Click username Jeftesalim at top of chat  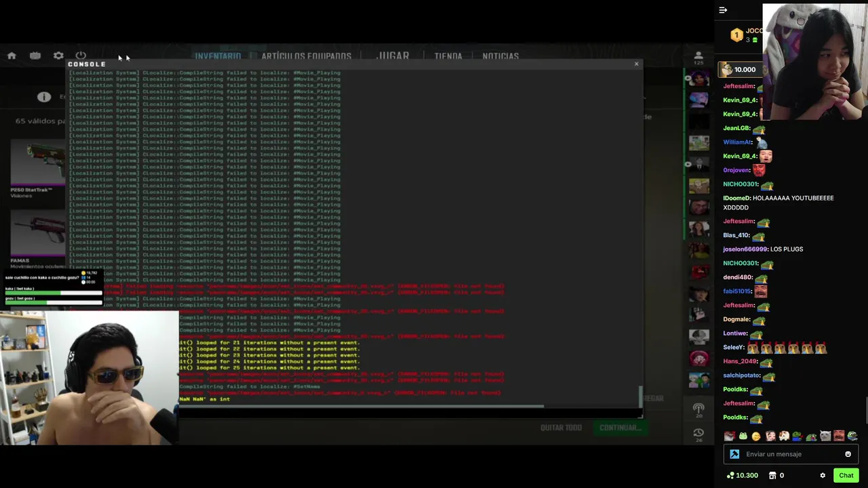pyautogui.click(x=739, y=86)
